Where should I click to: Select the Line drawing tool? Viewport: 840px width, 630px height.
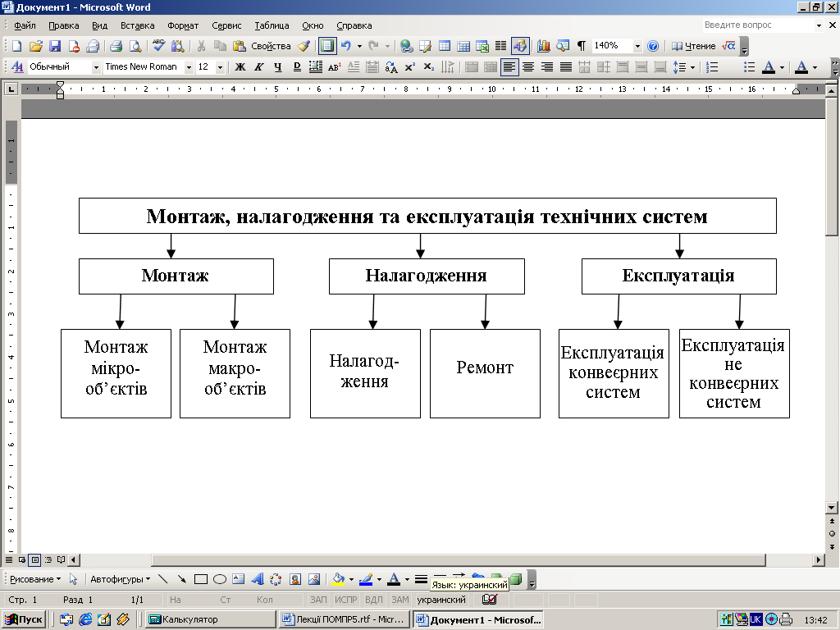pyautogui.click(x=163, y=579)
